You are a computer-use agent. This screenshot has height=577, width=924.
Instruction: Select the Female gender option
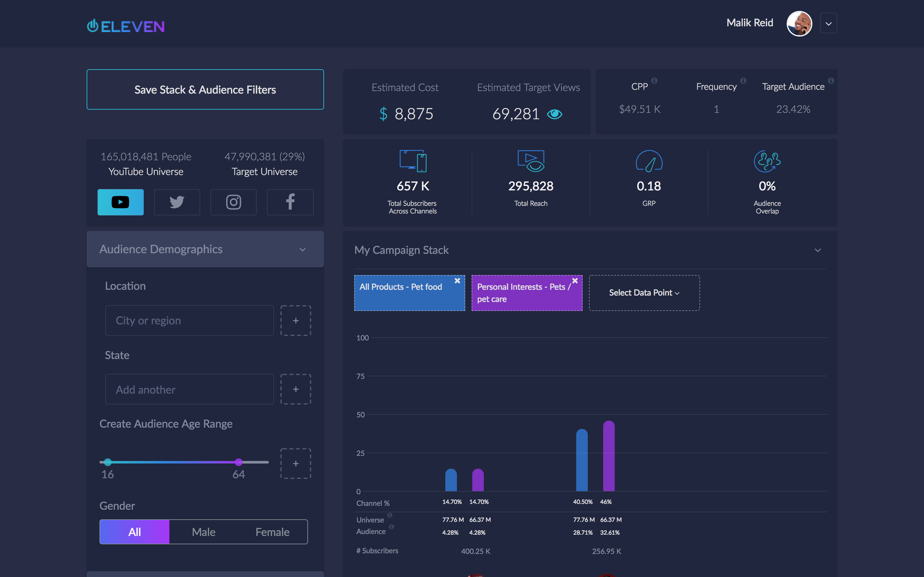[x=272, y=531]
